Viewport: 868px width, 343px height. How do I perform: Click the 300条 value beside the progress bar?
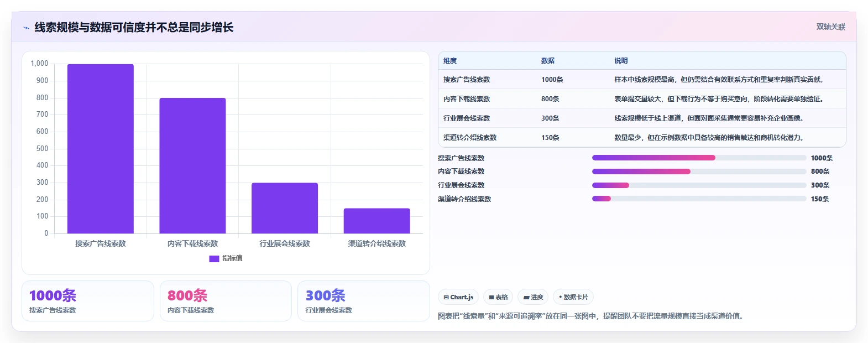tap(820, 185)
